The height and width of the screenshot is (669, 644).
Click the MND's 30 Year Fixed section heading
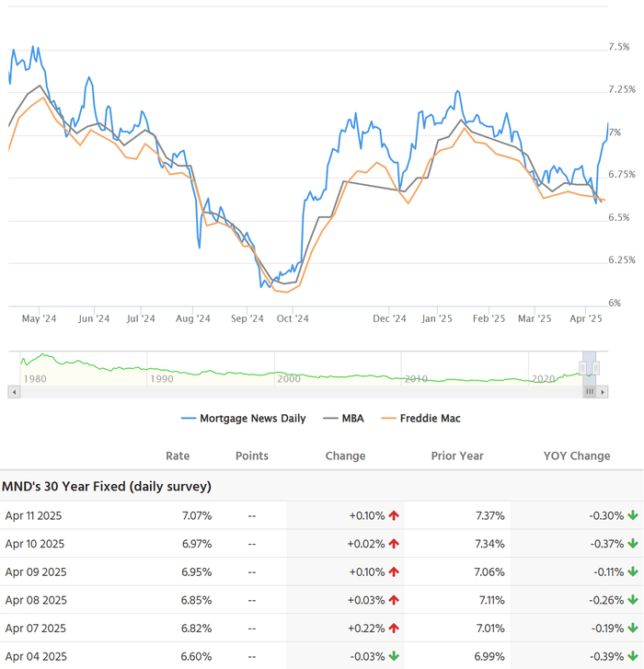coord(107,486)
